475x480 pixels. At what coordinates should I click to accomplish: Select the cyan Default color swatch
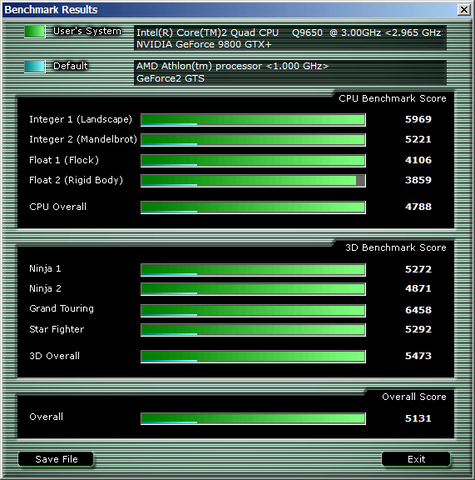[x=35, y=66]
